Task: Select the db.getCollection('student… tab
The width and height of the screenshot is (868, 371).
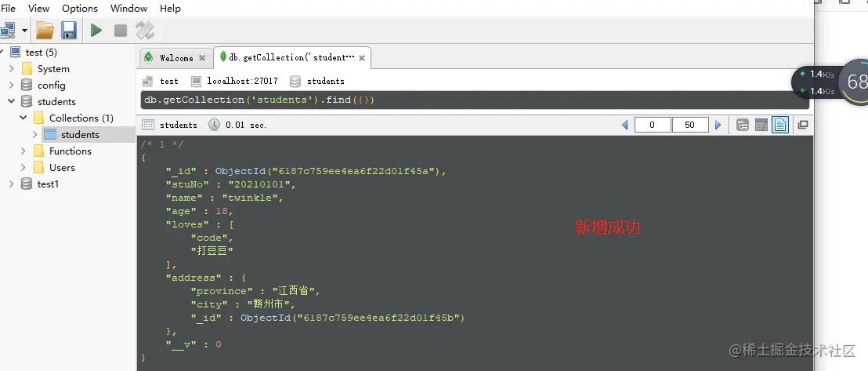Action: [x=291, y=57]
